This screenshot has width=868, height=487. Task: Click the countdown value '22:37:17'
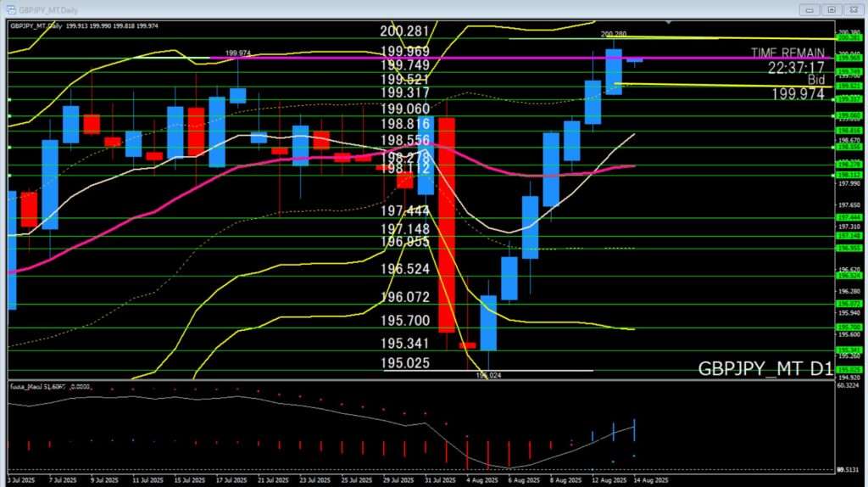point(796,68)
